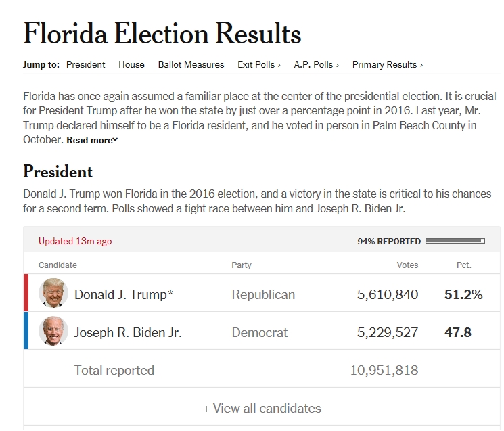Expand View all candidates
504x431 pixels.
(x=262, y=408)
